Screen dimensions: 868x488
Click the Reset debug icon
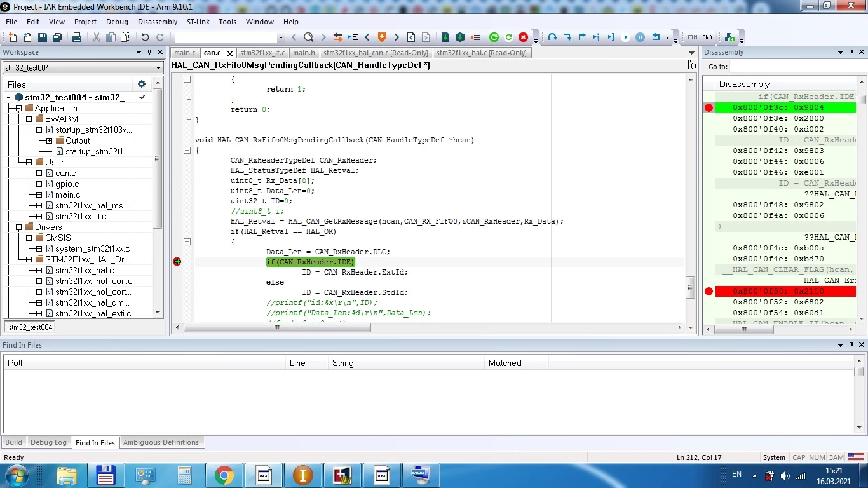656,37
